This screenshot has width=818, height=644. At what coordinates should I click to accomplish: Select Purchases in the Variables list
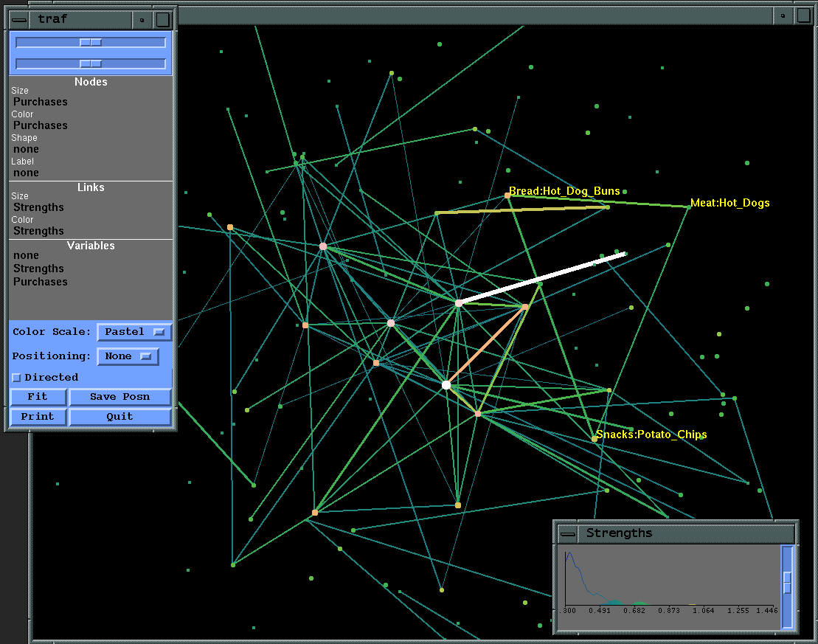coord(40,282)
